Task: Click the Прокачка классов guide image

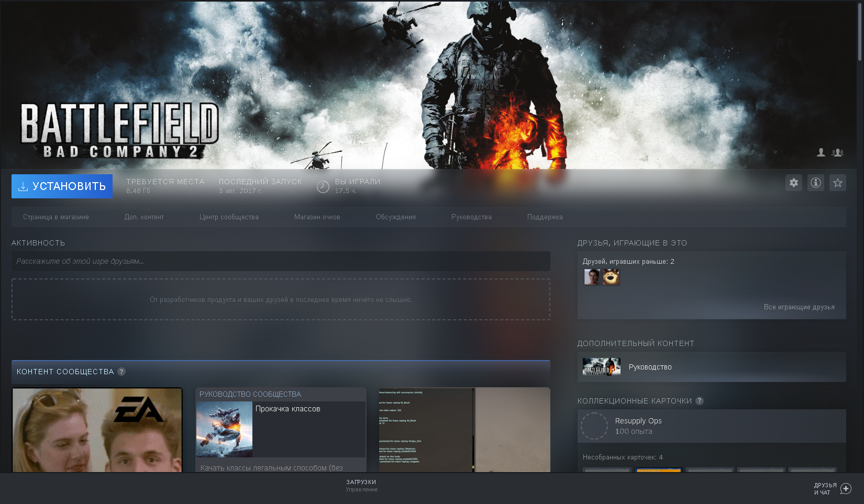Action: [224, 430]
